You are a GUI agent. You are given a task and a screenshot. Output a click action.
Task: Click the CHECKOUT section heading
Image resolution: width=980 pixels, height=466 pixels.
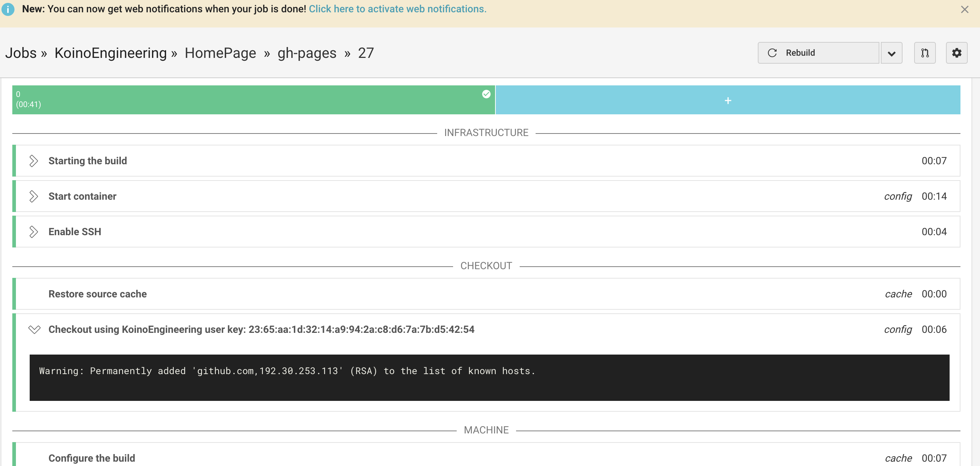coord(486,266)
